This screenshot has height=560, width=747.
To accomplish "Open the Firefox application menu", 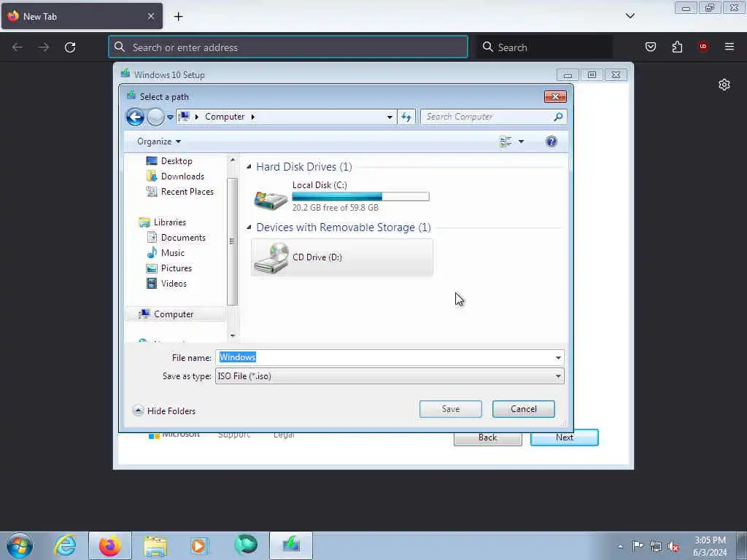I will (x=729, y=47).
